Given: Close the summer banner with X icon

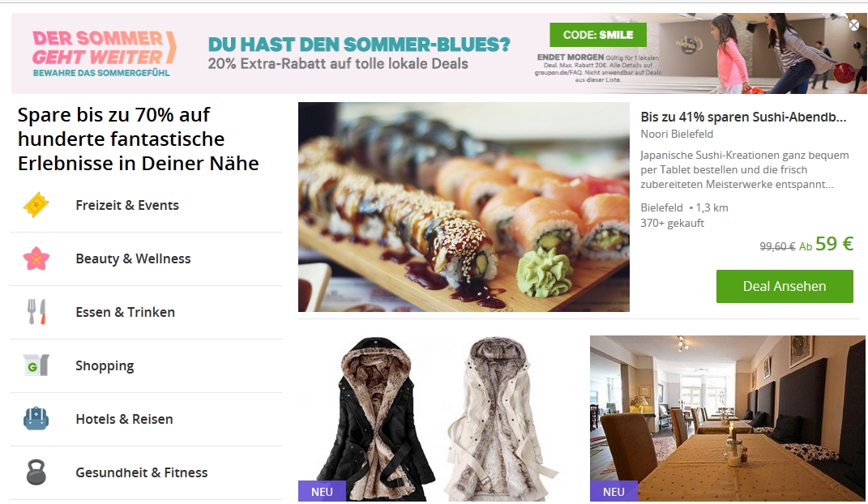Looking at the screenshot, I should pyautogui.click(x=854, y=25).
